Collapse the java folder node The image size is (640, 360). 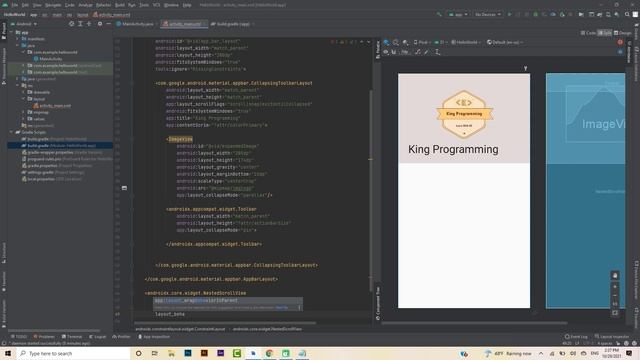click(18, 46)
